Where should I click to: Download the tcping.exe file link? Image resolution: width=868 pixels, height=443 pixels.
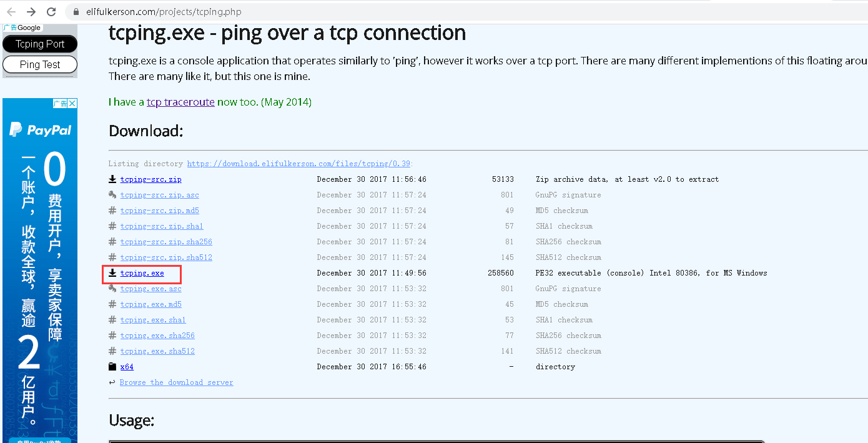click(x=142, y=273)
